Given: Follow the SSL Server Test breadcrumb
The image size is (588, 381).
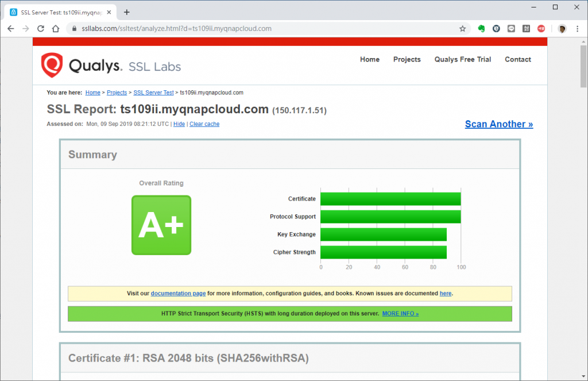Looking at the screenshot, I should pyautogui.click(x=153, y=93).
